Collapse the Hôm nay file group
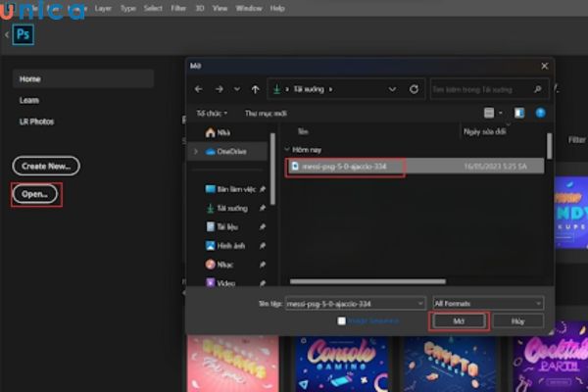 coord(288,150)
